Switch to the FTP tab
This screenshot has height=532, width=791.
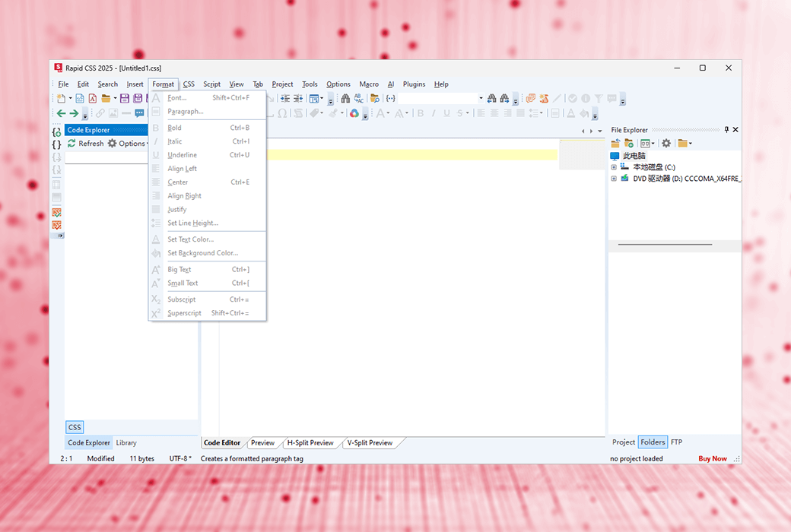pos(676,442)
